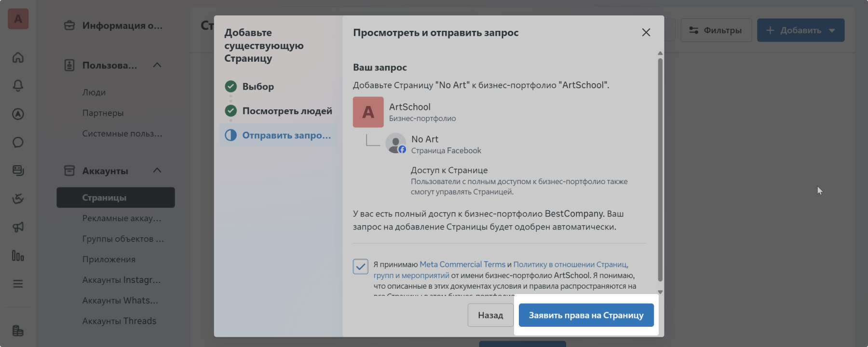This screenshot has height=347, width=868.
Task: Open the Home icon in left rail
Action: pyautogui.click(x=18, y=57)
